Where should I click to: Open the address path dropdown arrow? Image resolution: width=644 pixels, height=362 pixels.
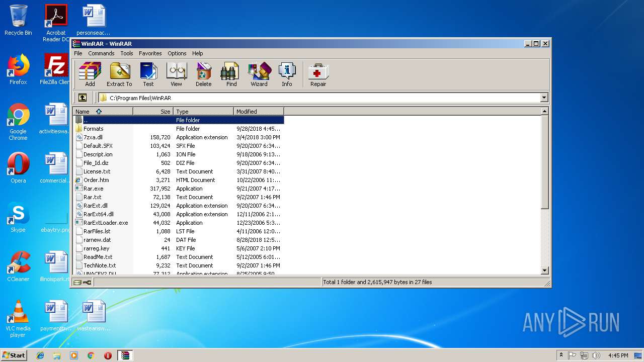click(544, 98)
